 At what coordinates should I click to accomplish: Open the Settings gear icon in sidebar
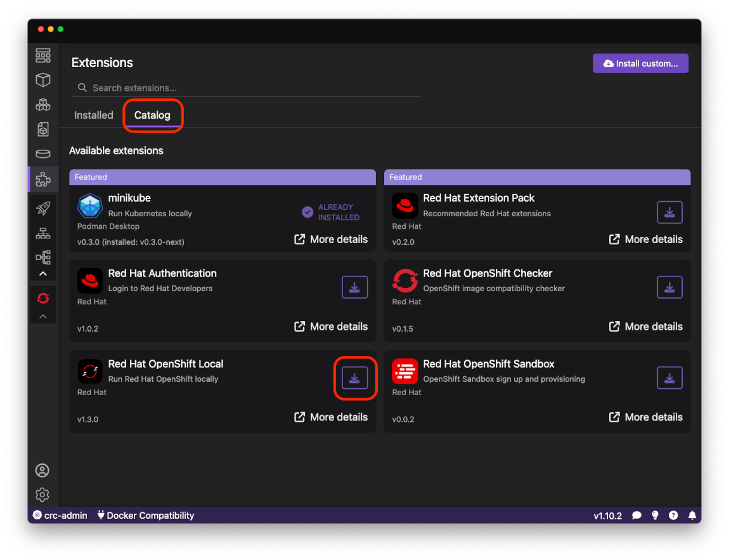pyautogui.click(x=42, y=495)
